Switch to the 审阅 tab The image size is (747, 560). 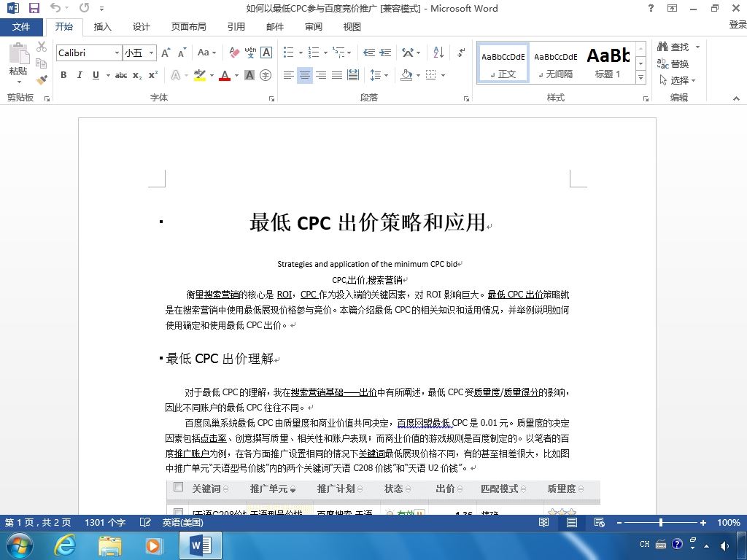(x=314, y=27)
